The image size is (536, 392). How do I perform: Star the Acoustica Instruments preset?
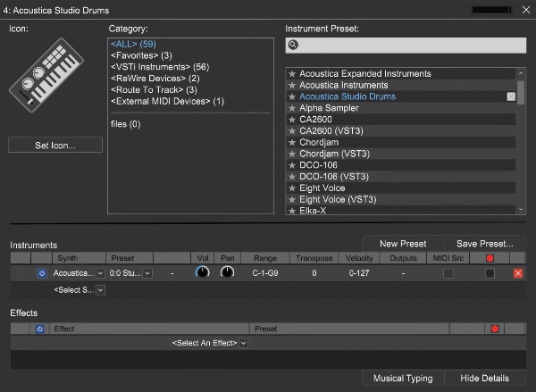pyautogui.click(x=292, y=85)
